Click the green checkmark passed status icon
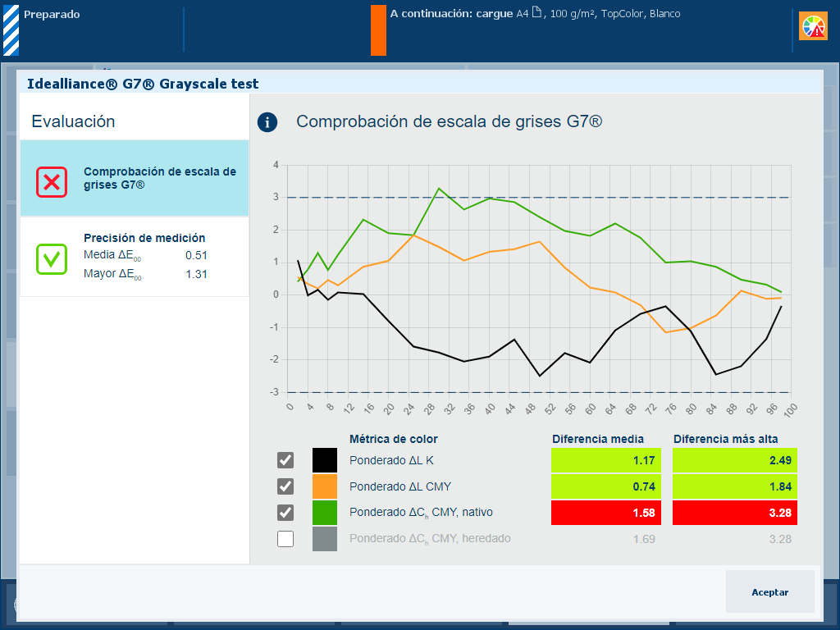This screenshot has width=840, height=630. pyautogui.click(x=52, y=259)
